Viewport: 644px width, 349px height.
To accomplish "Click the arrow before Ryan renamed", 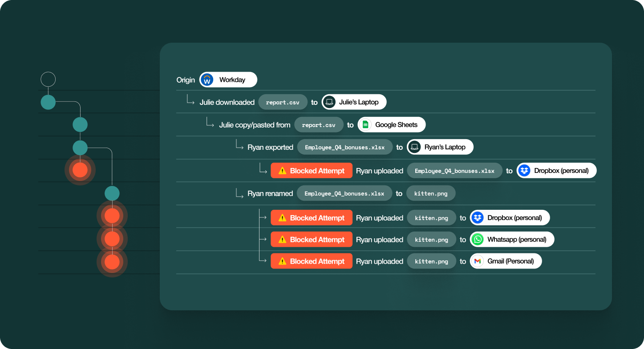I will click(x=239, y=192).
